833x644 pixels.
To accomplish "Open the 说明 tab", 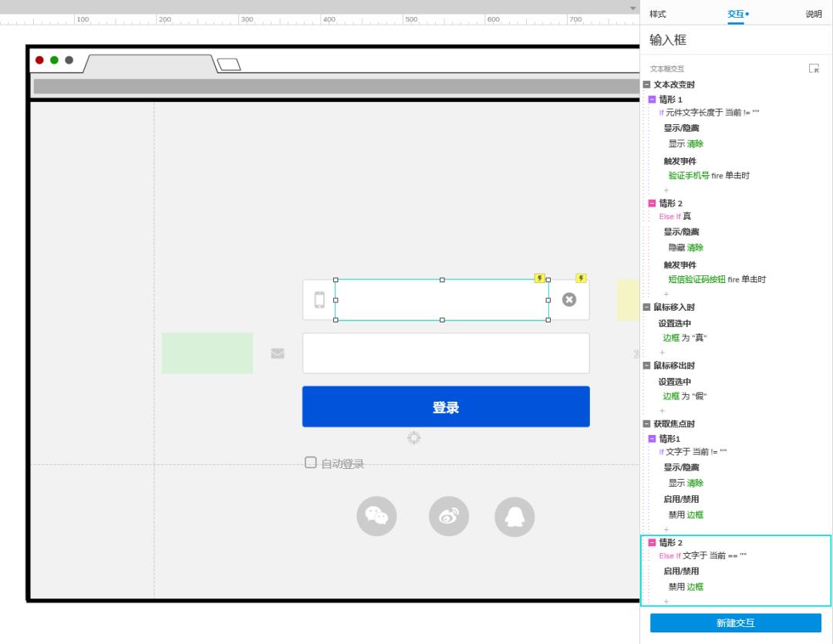I will (814, 14).
